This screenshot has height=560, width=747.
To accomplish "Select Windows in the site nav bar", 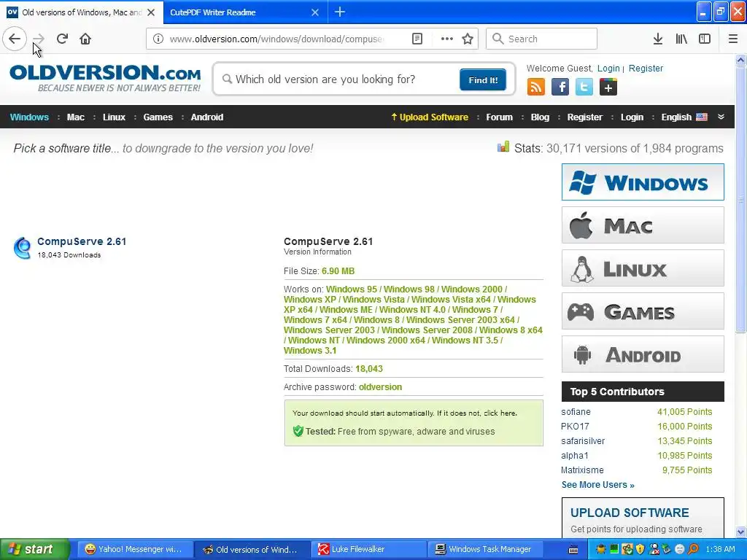I will click(29, 117).
